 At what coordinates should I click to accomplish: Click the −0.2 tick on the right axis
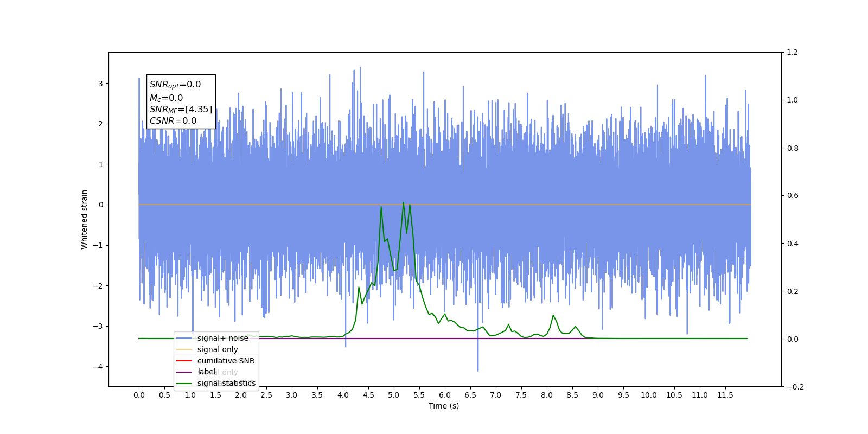[x=795, y=387]
